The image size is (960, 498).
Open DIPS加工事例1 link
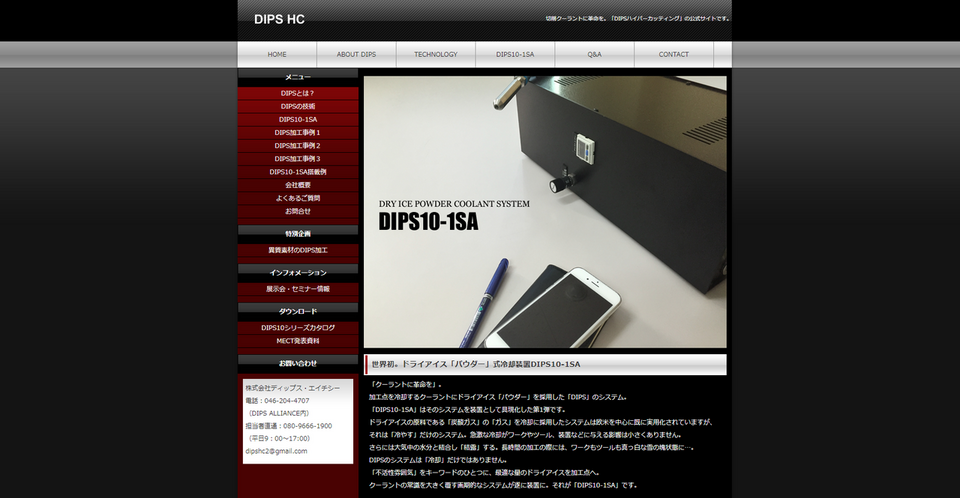point(298,133)
